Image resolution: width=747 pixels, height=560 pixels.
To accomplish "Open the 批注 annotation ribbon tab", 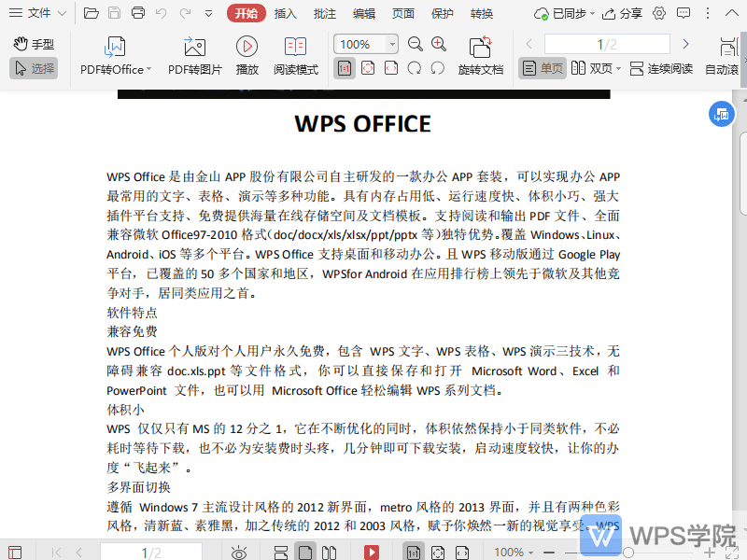I will 326,14.
